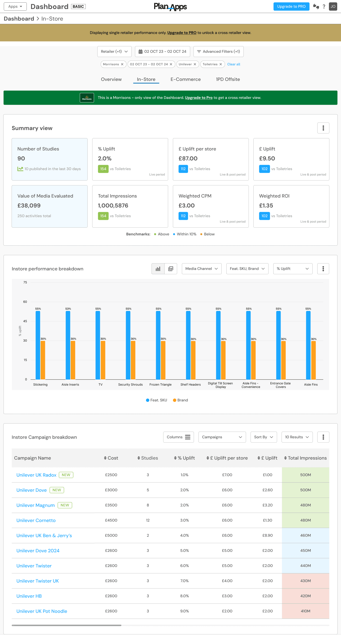This screenshot has height=644, width=341.
Task: Switch to the 1PD Offsite tab
Action: tap(228, 79)
